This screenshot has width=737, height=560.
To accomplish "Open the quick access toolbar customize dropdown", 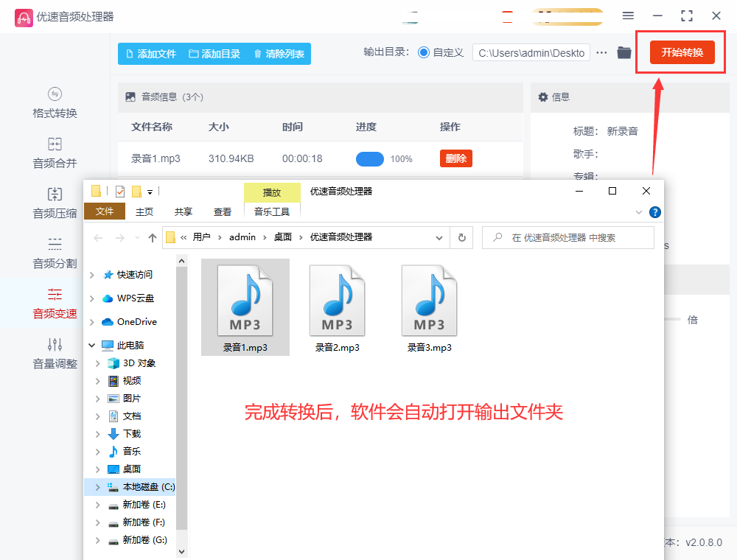I will click(150, 192).
